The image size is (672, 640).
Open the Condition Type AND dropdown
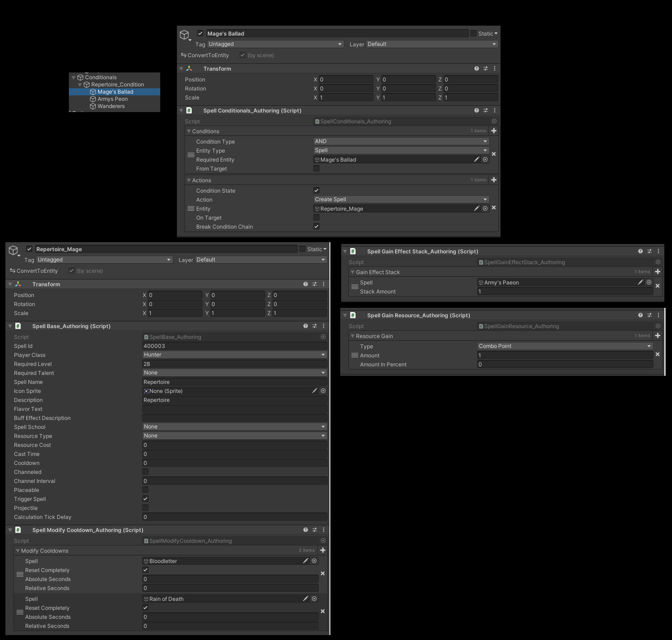pyautogui.click(x=401, y=141)
